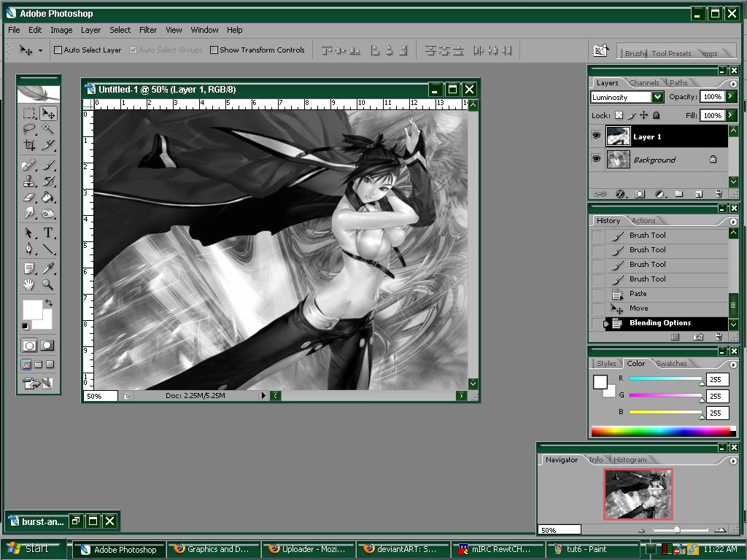Enable Show Transform Controls checkbox
Viewport: 747px width, 560px height.
[x=214, y=50]
